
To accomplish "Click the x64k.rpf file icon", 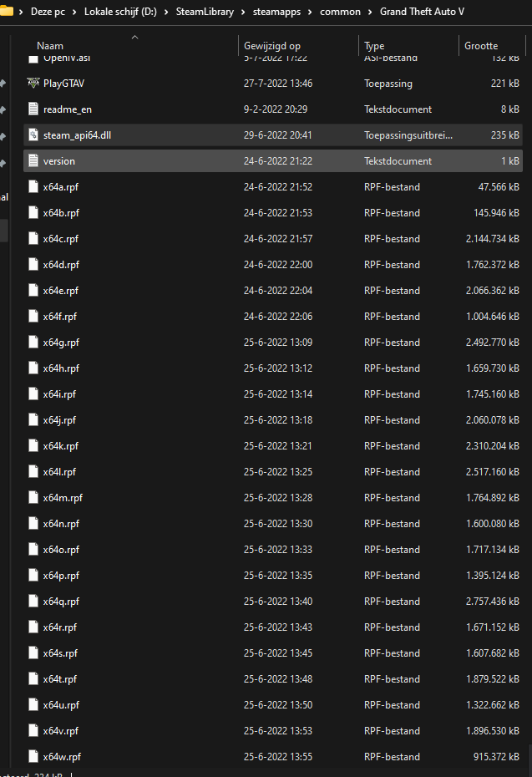I will (33, 445).
